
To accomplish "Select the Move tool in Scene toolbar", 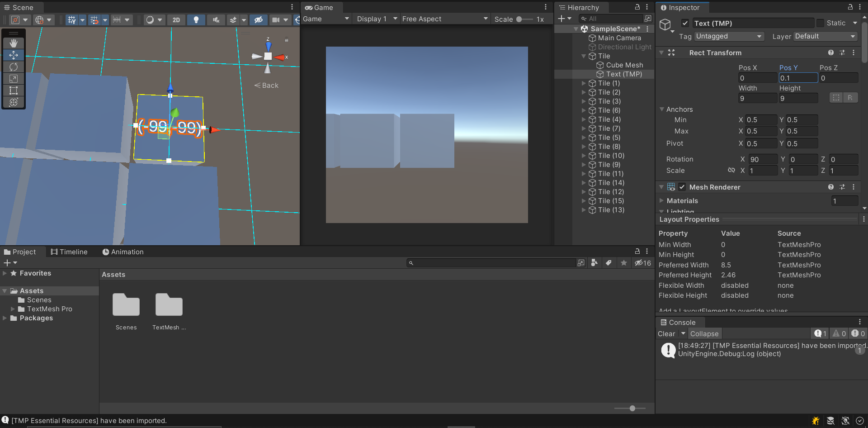I will pyautogui.click(x=14, y=55).
